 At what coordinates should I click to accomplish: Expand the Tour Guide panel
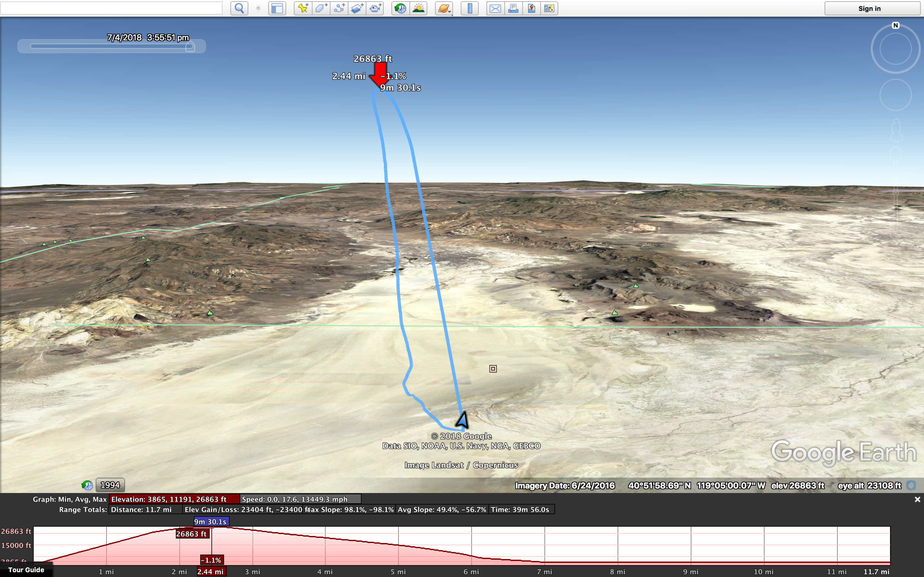tap(26, 570)
